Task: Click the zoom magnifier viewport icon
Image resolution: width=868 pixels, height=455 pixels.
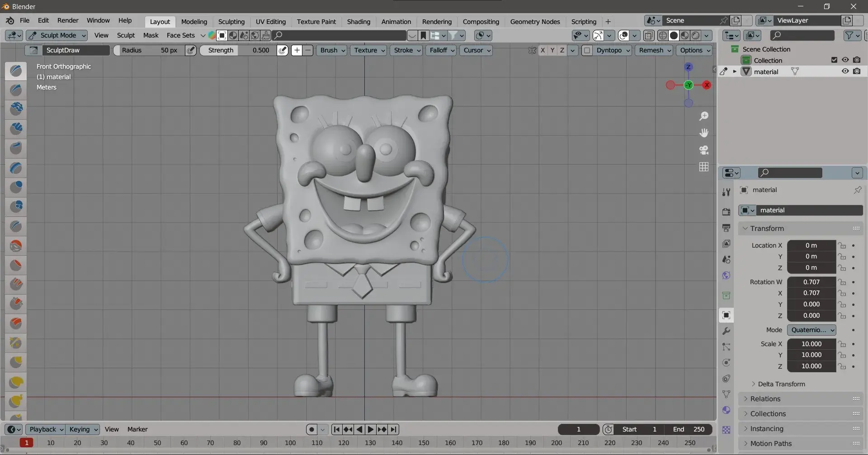Action: pyautogui.click(x=704, y=116)
